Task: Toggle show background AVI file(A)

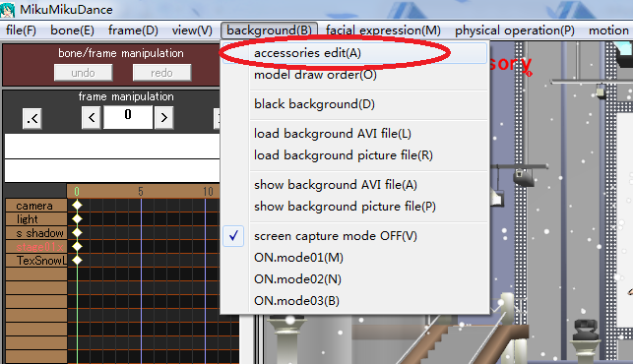Action: point(354,185)
